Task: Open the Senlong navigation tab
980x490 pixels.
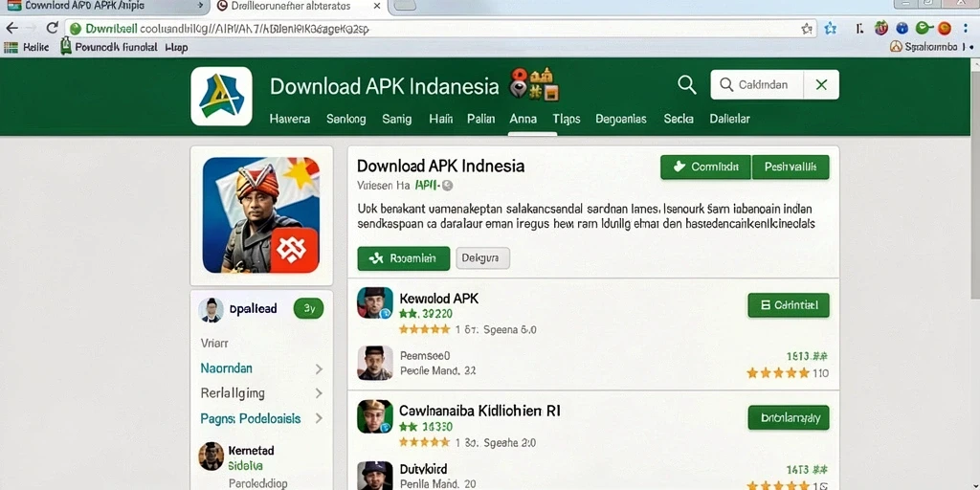Action: click(x=346, y=119)
